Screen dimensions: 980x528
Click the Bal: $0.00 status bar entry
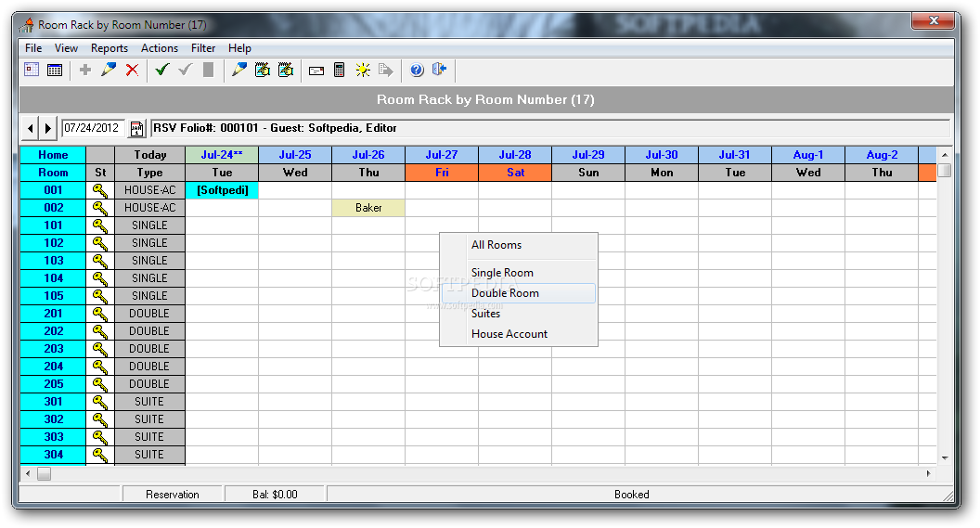pyautogui.click(x=275, y=495)
